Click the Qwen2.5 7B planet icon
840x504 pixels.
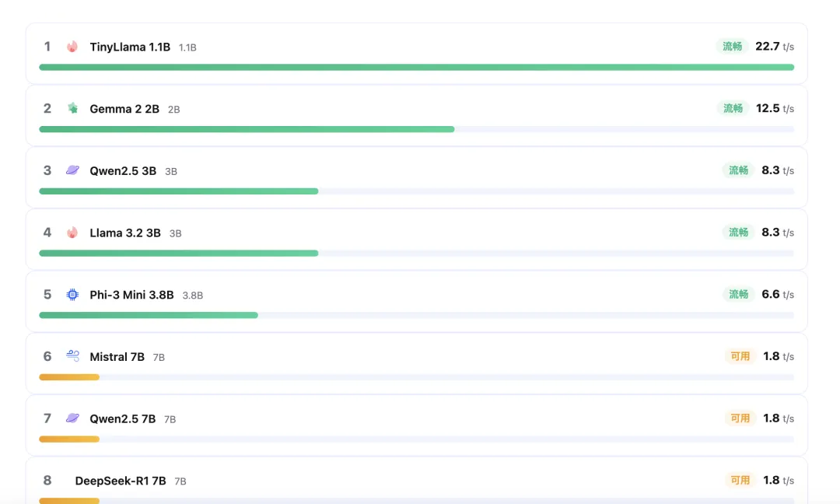[72, 418]
